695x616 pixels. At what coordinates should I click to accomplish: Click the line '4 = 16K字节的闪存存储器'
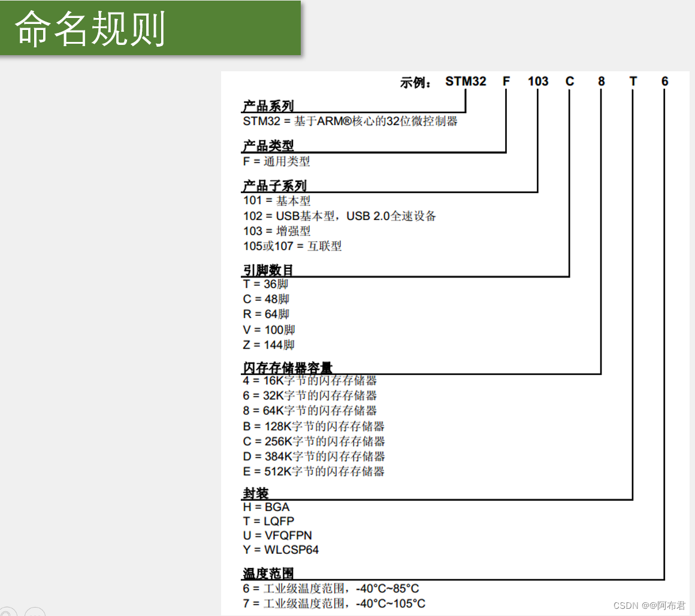pyautogui.click(x=309, y=381)
